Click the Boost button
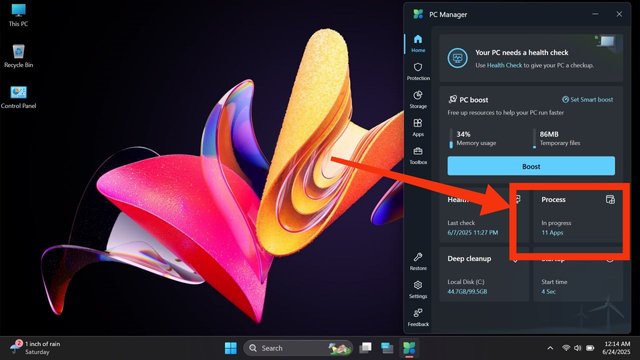Viewport: 640px width, 360px height. (531, 166)
